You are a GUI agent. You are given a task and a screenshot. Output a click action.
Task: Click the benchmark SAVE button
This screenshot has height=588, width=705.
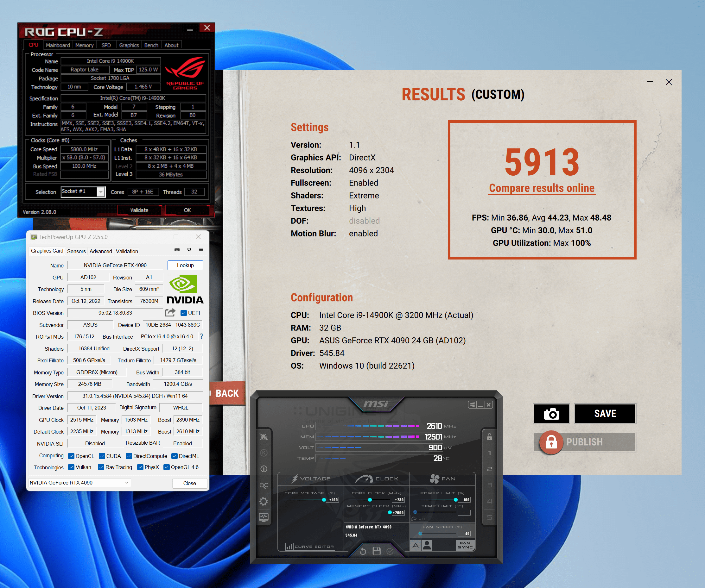tap(605, 414)
